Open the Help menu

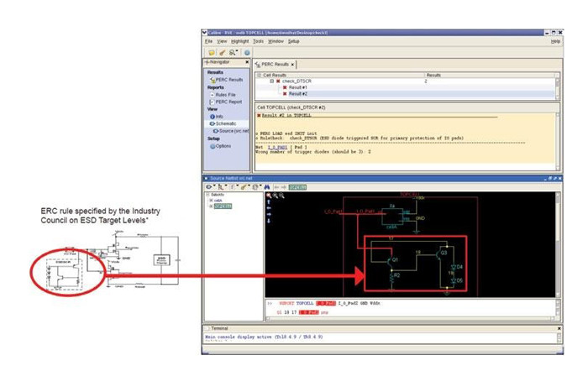pos(555,41)
